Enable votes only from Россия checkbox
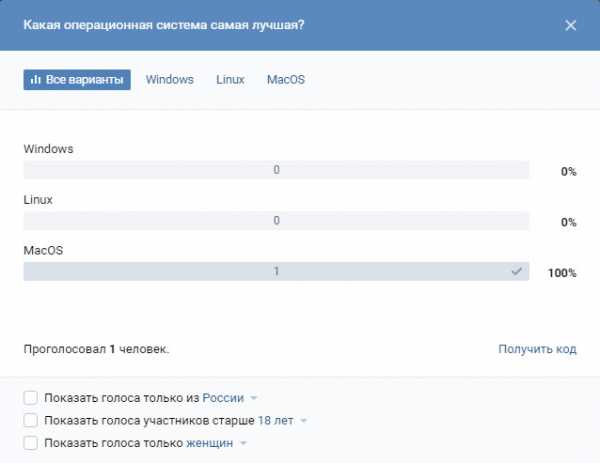The width and height of the screenshot is (600, 463). coord(31,398)
